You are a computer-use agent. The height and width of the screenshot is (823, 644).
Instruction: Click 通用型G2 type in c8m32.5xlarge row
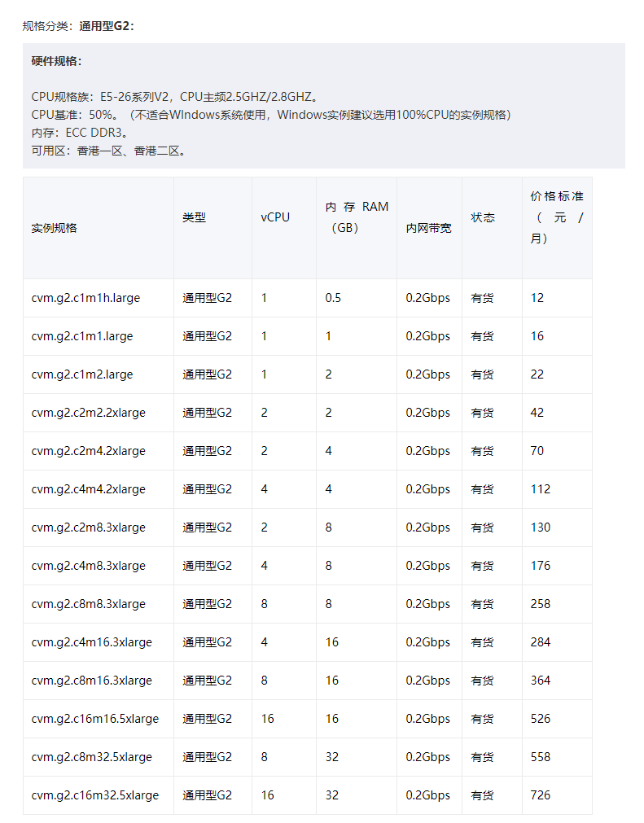(x=207, y=758)
